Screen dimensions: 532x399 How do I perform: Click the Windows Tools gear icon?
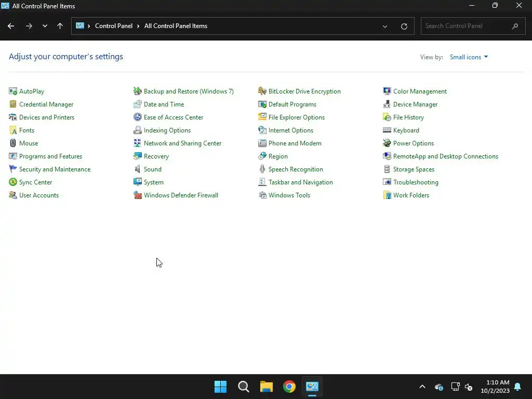point(262,195)
